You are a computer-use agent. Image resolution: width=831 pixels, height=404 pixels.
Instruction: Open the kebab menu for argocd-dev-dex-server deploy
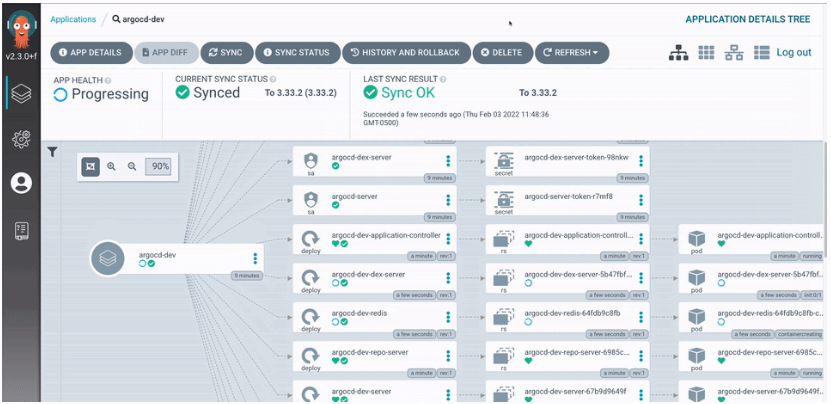(448, 278)
